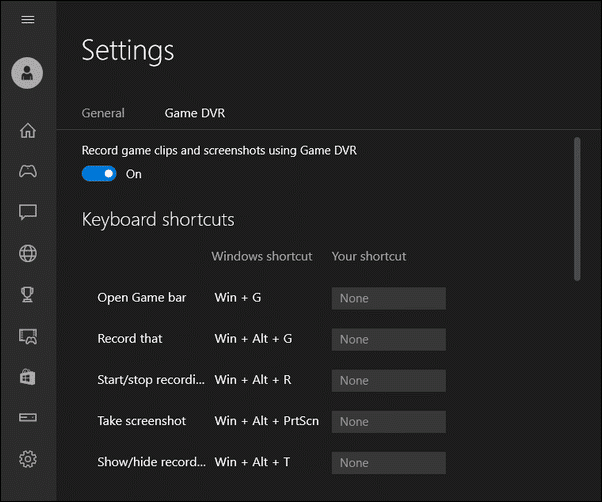
Task: Switch to the General tab
Action: (x=103, y=113)
